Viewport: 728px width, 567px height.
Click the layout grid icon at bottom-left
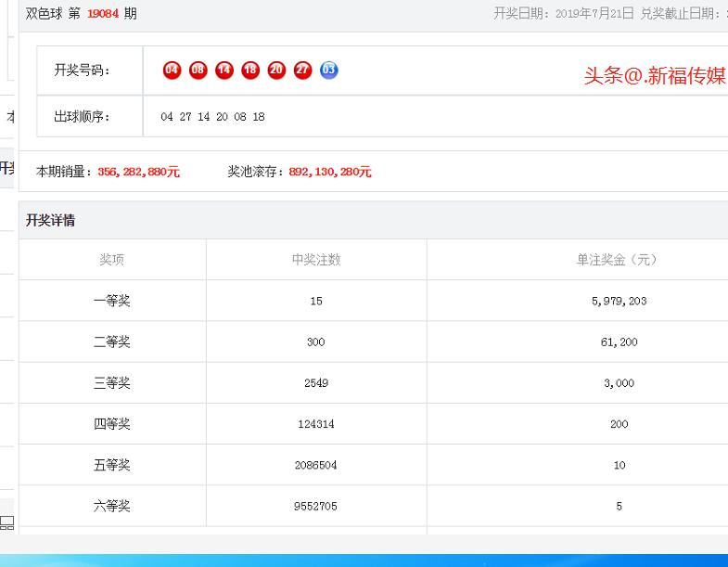pos(6,522)
